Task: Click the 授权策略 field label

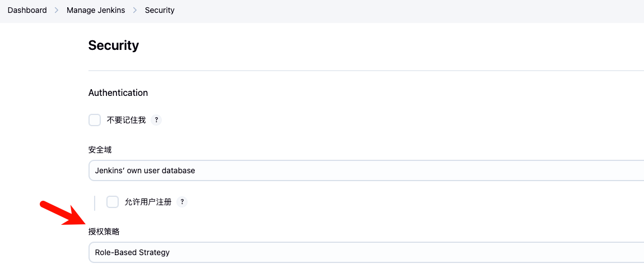Action: pyautogui.click(x=104, y=231)
